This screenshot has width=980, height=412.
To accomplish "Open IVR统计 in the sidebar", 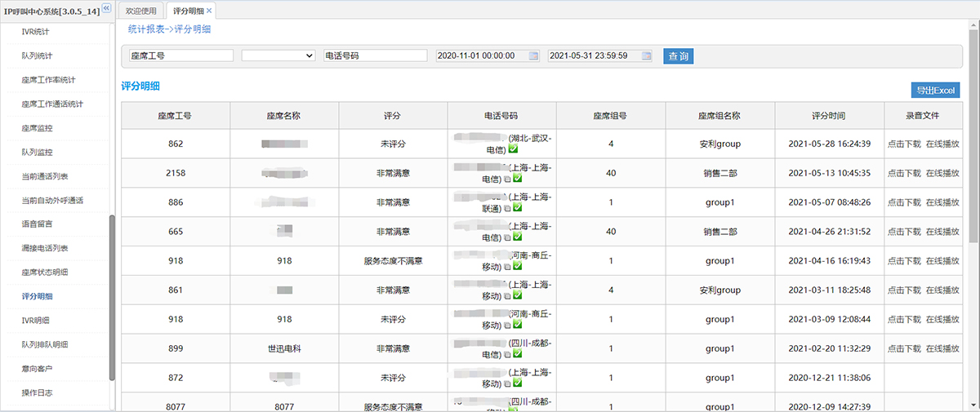I will tap(36, 32).
